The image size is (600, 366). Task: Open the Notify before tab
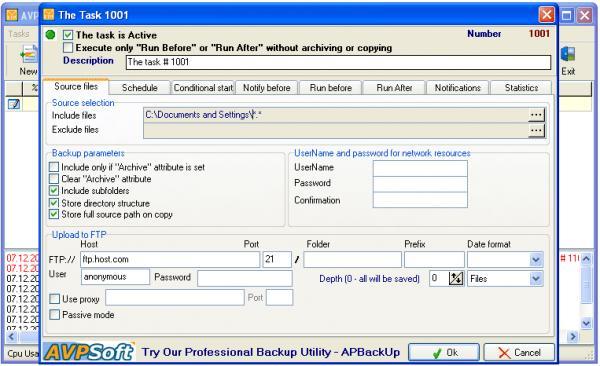(x=267, y=88)
